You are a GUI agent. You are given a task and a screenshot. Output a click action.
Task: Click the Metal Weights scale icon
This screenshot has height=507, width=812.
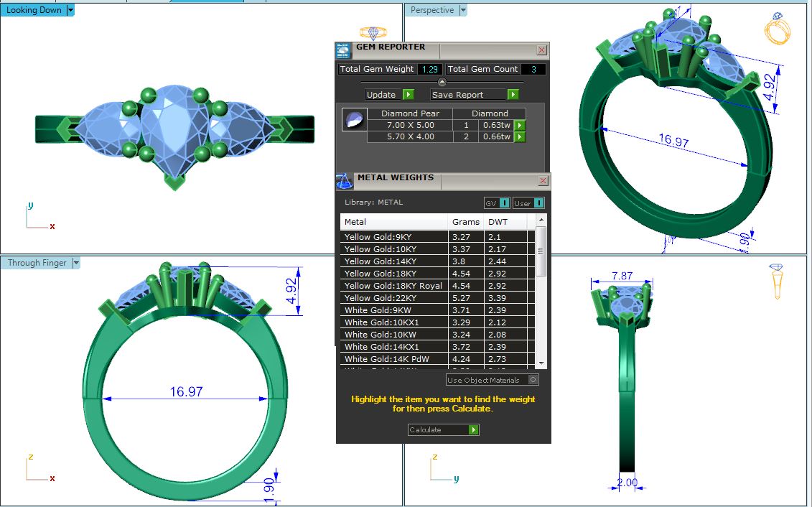[x=345, y=181]
